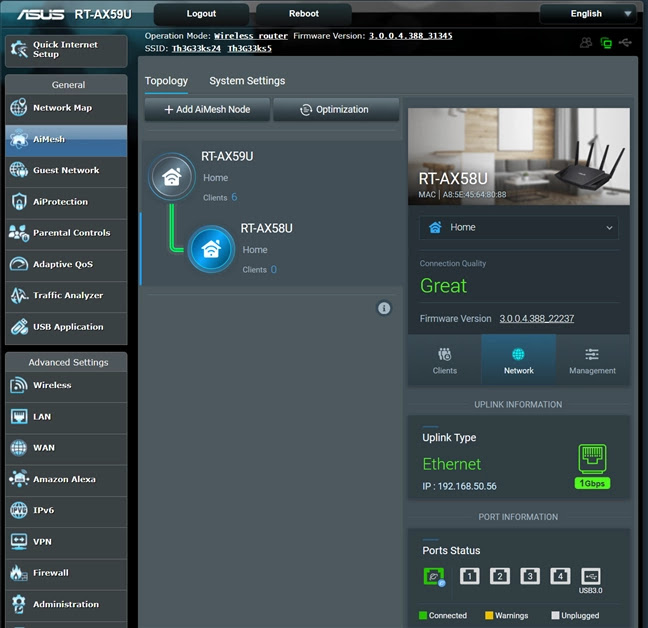Click the RT-AX58U clients count 0
Viewport: 648px width, 628px height.
[x=274, y=269]
